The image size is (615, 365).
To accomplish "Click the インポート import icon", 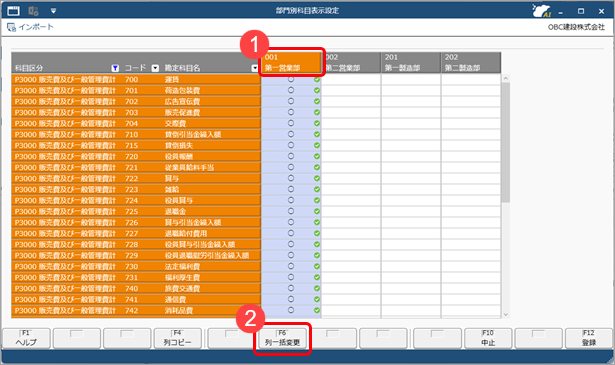I will tap(11, 27).
